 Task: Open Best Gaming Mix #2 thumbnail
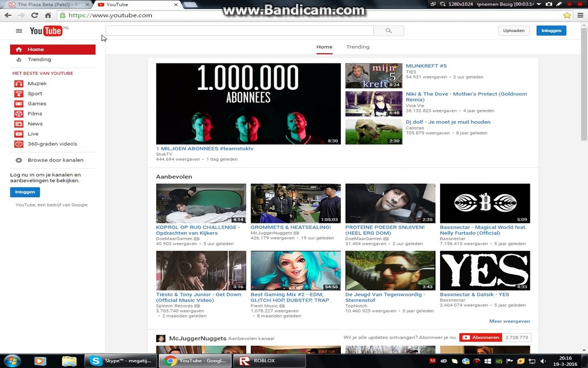[296, 271]
